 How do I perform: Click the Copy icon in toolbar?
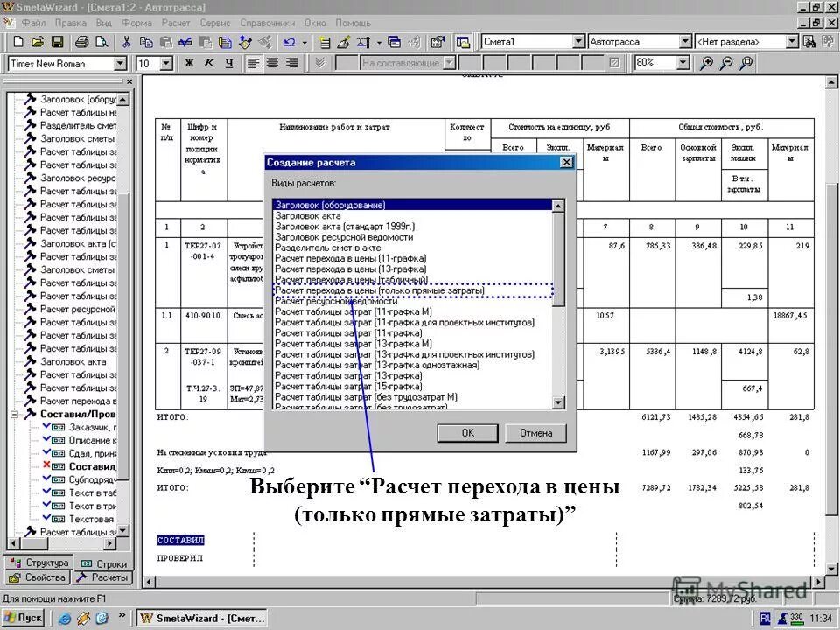pos(146,42)
